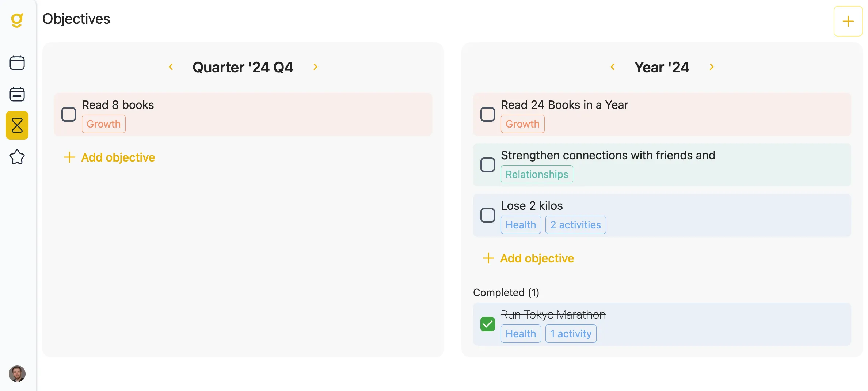Click the app logo in the sidebar
Viewport: 868px width, 391px height.
click(x=17, y=20)
